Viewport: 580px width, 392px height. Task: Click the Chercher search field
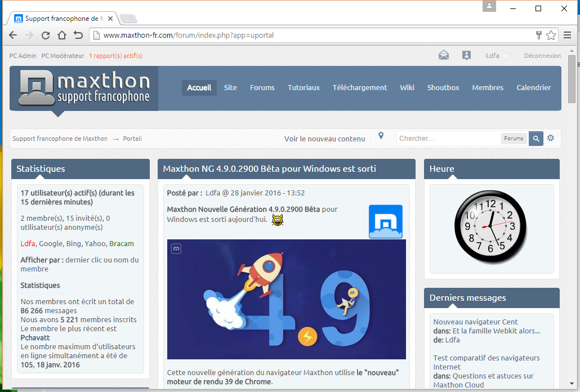(448, 139)
